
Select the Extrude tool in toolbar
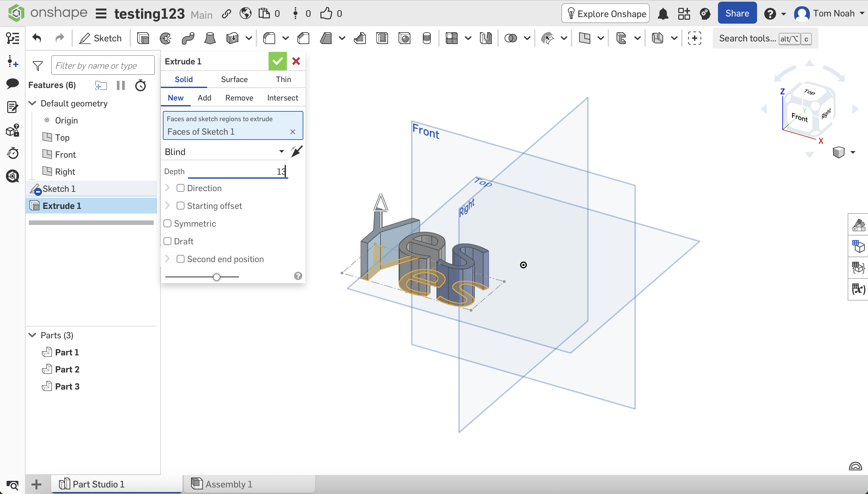pos(143,38)
